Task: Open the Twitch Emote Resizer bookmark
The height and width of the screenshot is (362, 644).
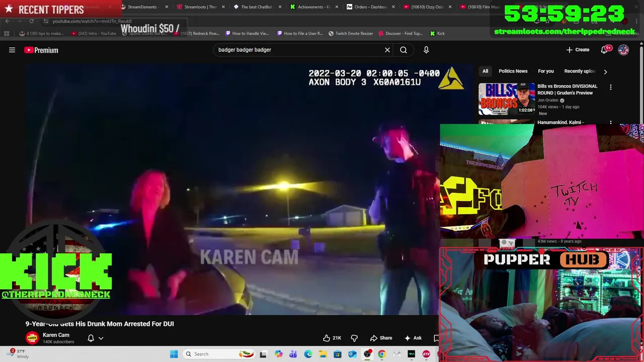Action: tap(351, 34)
